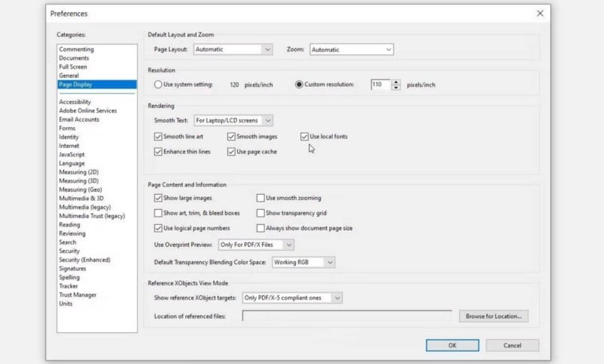Toggle Use page cache checkbox
The image size is (604, 364).
231,152
